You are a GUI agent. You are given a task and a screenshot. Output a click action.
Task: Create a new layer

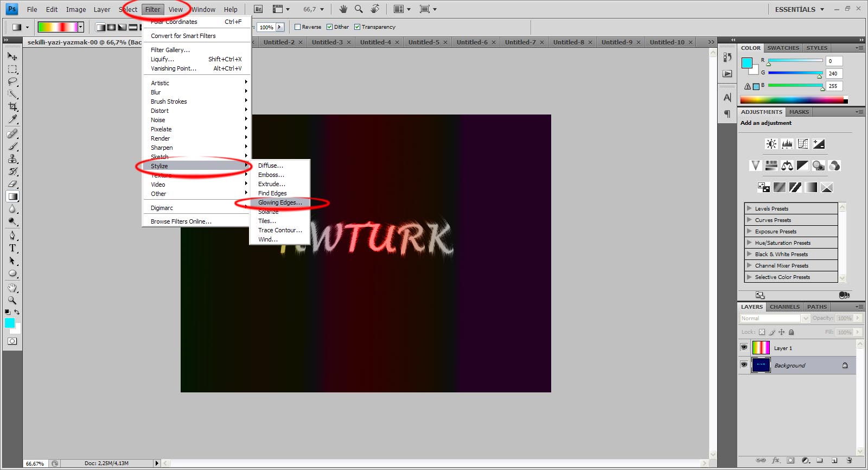coord(834,460)
